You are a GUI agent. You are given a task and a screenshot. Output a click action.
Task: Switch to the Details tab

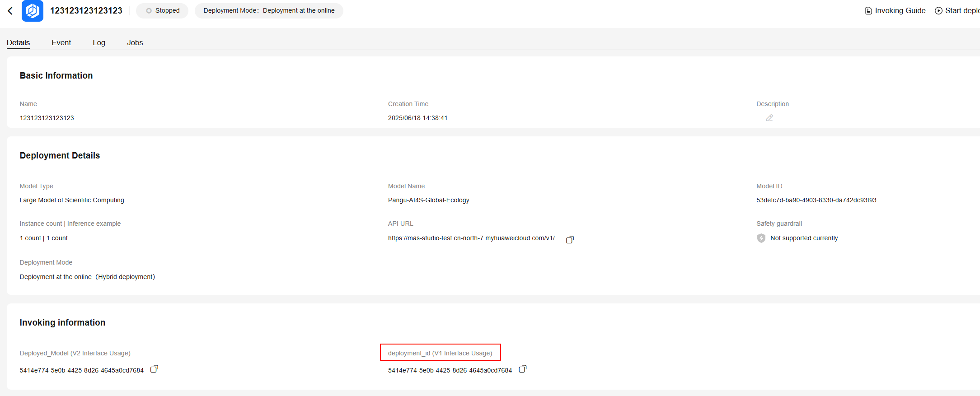click(x=18, y=42)
